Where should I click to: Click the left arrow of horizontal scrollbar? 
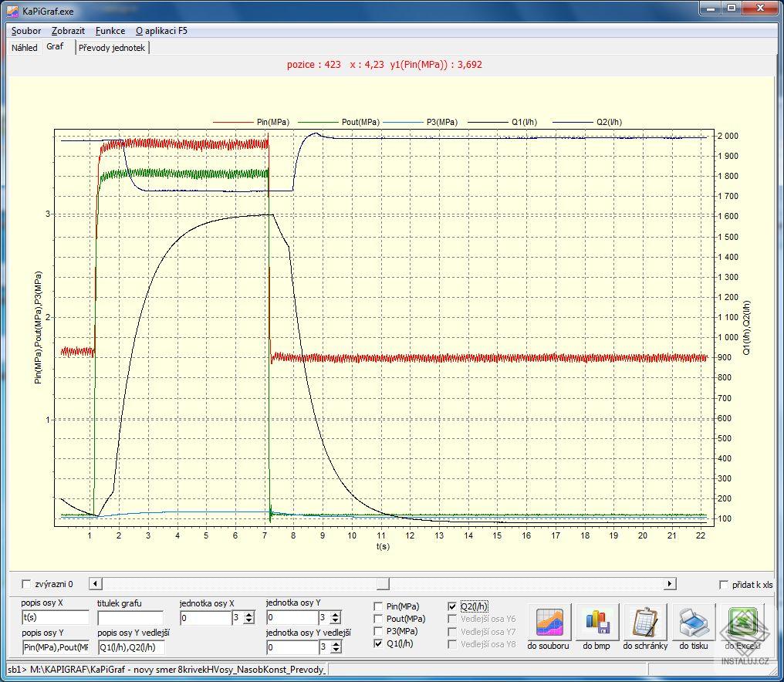[95, 584]
